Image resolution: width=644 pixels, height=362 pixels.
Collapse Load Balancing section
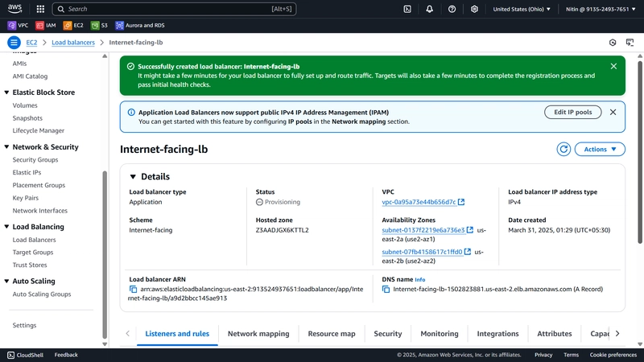point(6,227)
